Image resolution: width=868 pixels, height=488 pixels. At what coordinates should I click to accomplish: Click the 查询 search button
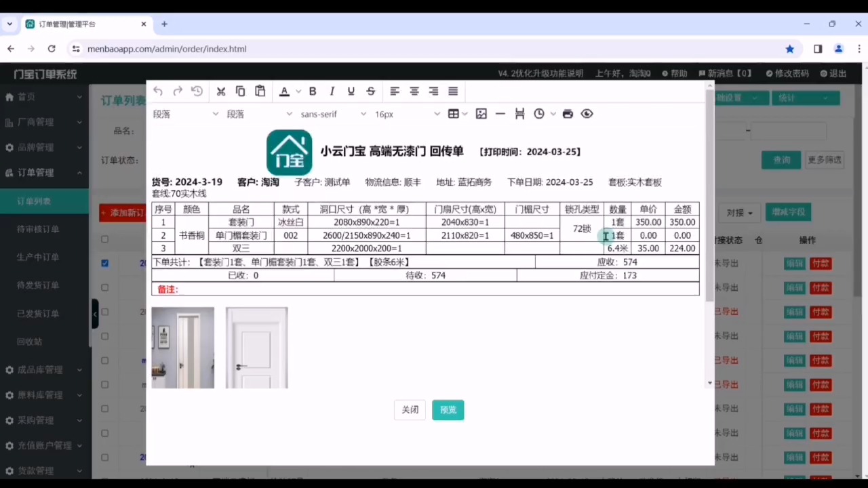pyautogui.click(x=782, y=160)
